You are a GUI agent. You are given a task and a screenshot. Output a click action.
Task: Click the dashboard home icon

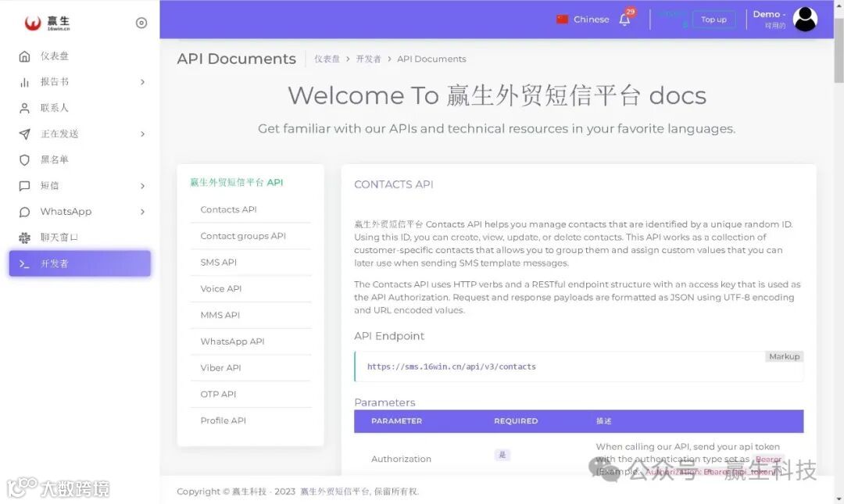pyautogui.click(x=24, y=56)
